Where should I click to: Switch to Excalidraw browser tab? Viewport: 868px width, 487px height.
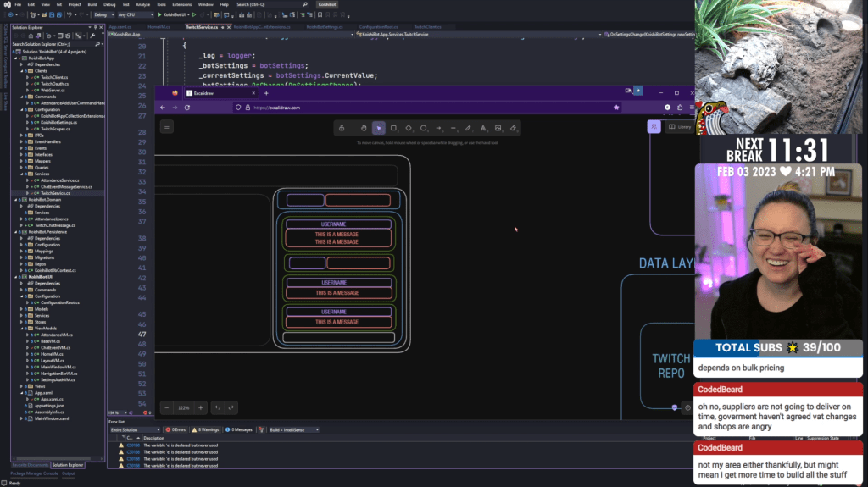click(221, 93)
